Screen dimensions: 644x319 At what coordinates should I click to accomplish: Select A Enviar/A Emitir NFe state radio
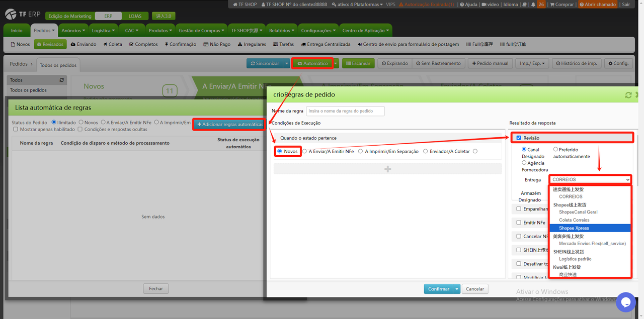(304, 151)
